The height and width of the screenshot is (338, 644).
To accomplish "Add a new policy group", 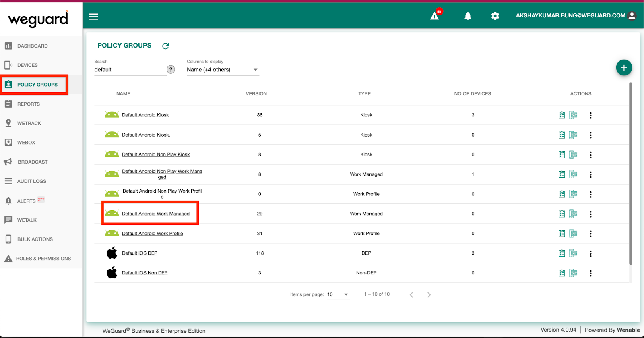I will point(624,68).
